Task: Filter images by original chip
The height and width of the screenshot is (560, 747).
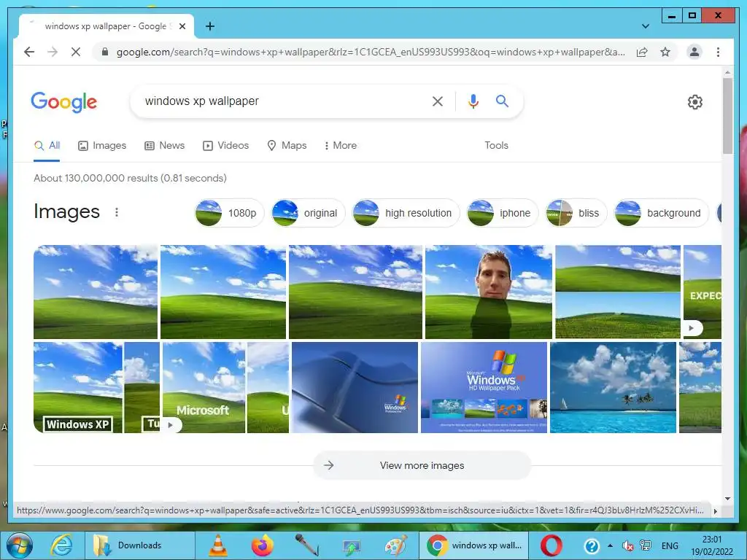Action: pos(308,213)
